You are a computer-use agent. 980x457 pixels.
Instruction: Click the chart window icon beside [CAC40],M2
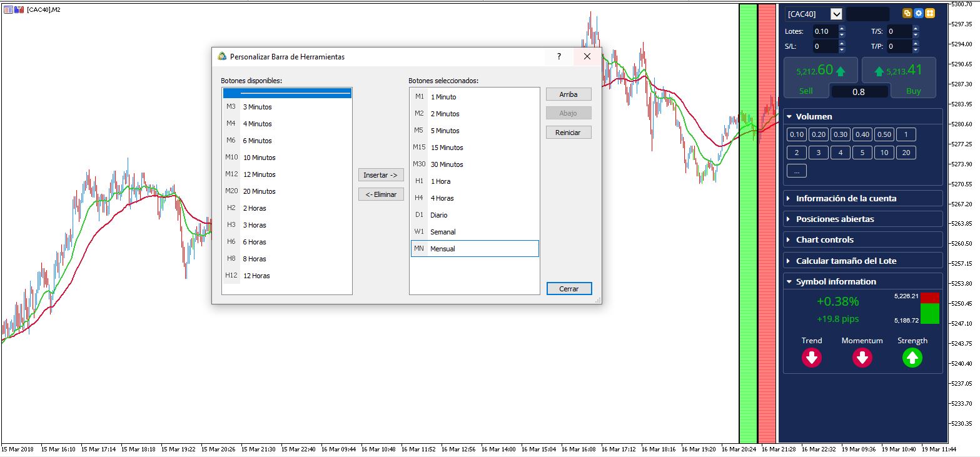[x=9, y=9]
